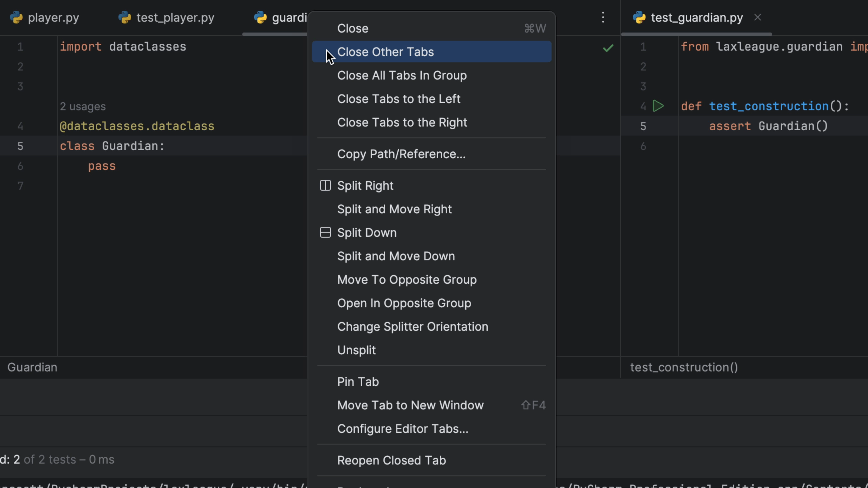Select Reopen Closed Tab entry
This screenshot has width=868, height=488.
391,460
